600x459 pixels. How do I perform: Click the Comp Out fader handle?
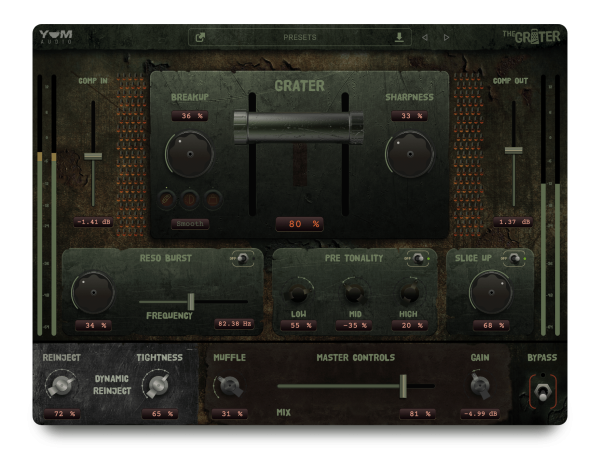pos(514,150)
